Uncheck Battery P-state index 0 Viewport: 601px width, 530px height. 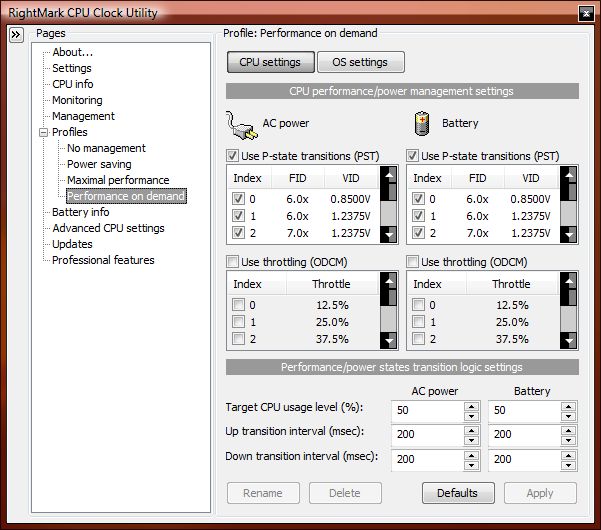pyautogui.click(x=418, y=199)
